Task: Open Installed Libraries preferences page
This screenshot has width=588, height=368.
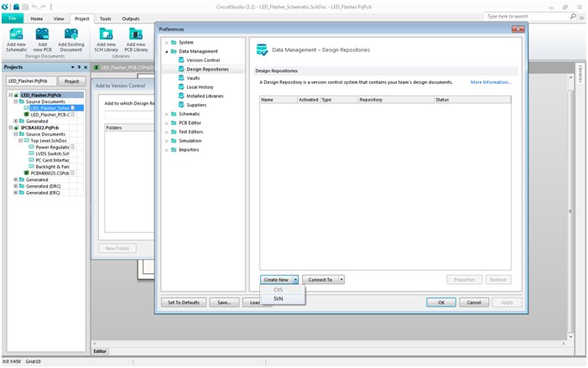Action: pos(206,96)
